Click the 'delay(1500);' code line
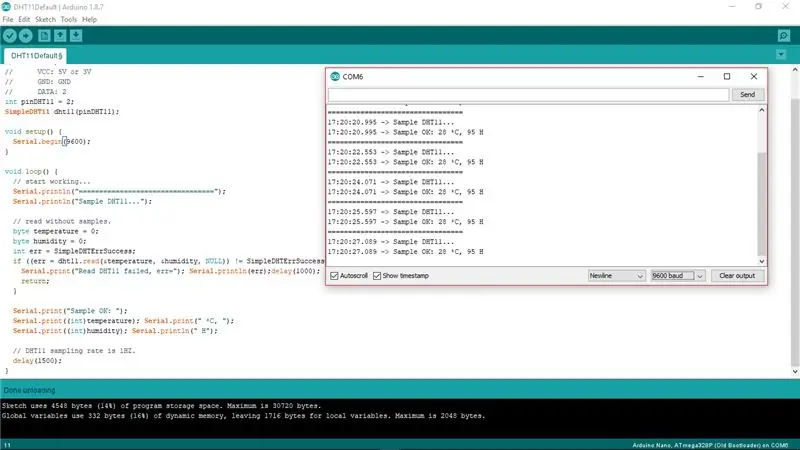This screenshot has height=450, width=800. [x=37, y=361]
